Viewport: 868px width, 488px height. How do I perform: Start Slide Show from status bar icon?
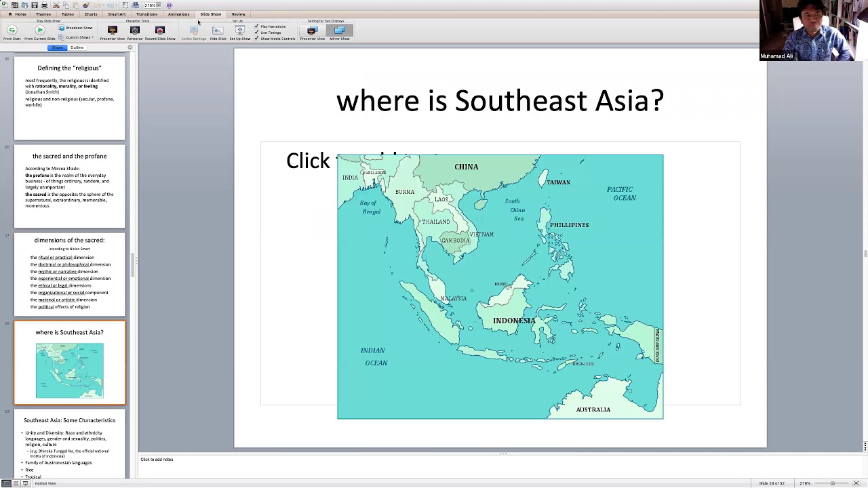26,483
